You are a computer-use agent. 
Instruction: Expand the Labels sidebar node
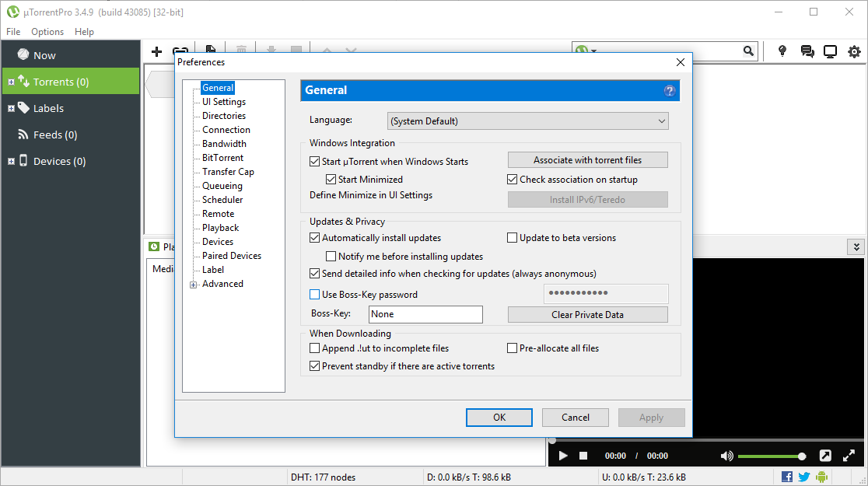pyautogui.click(x=11, y=109)
